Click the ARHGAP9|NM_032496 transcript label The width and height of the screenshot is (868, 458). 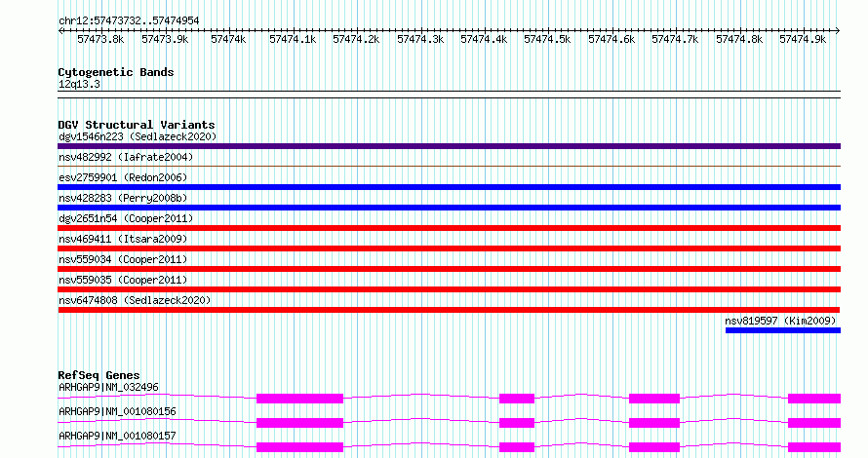[x=108, y=388]
